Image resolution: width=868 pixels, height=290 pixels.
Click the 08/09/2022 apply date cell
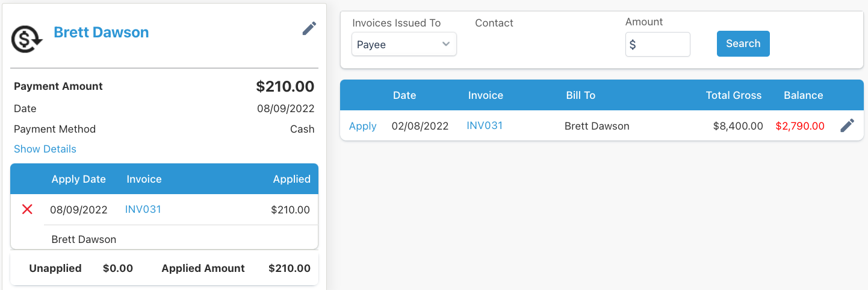click(79, 210)
